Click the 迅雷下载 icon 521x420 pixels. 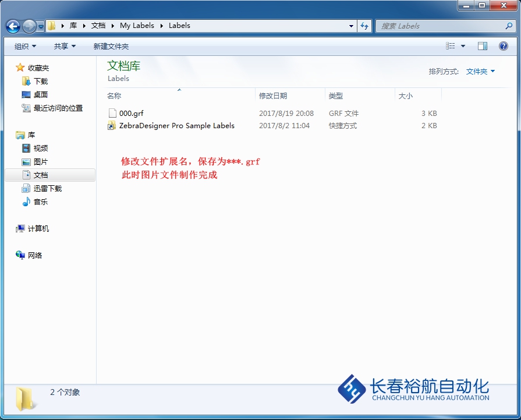(26, 188)
